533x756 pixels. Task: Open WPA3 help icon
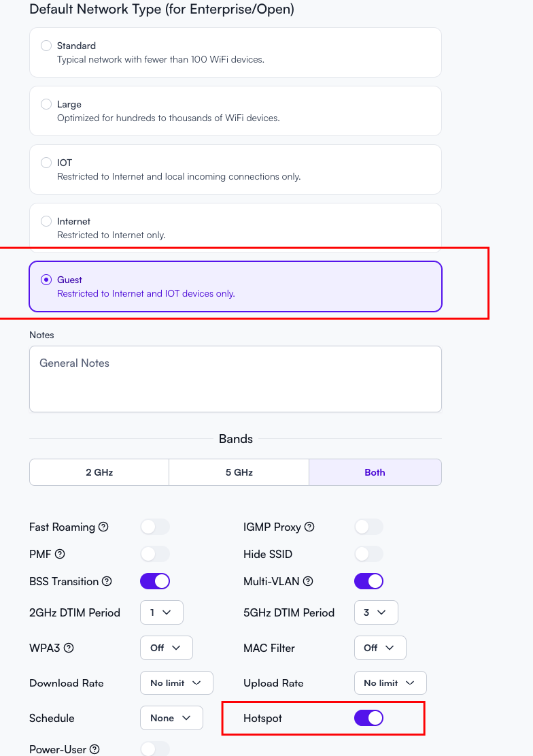click(x=69, y=648)
